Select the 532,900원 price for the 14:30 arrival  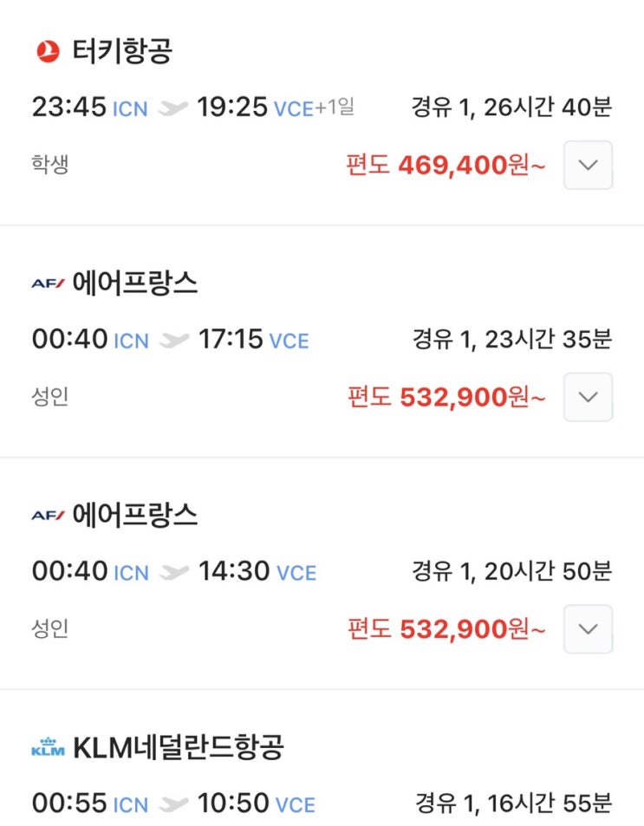coord(446,629)
